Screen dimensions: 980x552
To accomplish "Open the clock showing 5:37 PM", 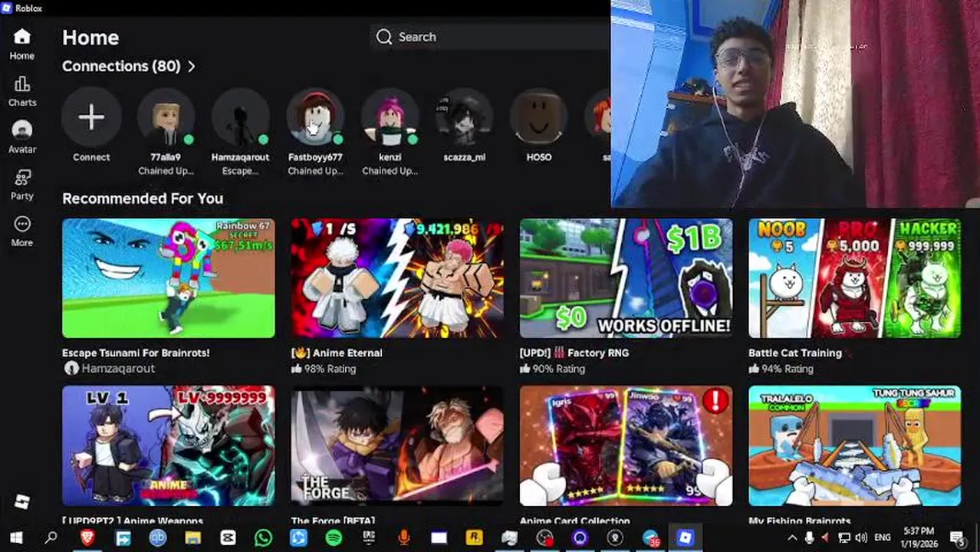I will pyautogui.click(x=919, y=537).
